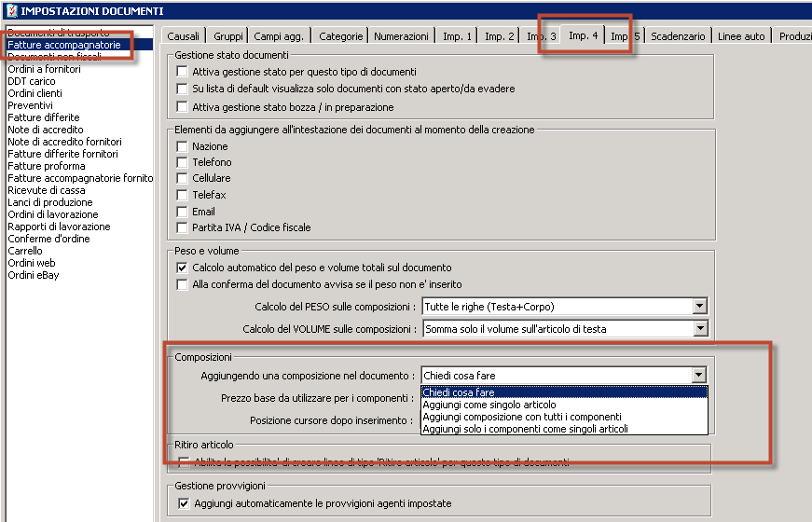Screen dimensions: 812x522
Task: Select 'Ordini eBay' document type
Action: coord(80,275)
